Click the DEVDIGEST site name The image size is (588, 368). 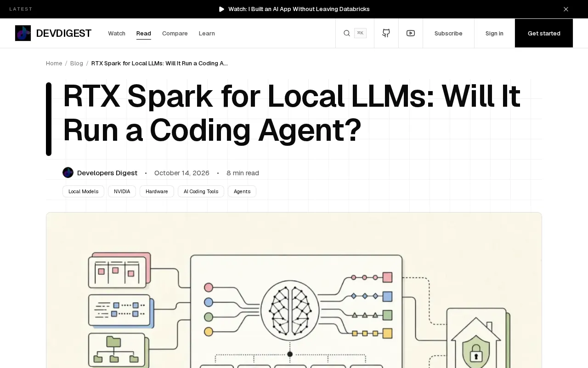[x=64, y=33]
